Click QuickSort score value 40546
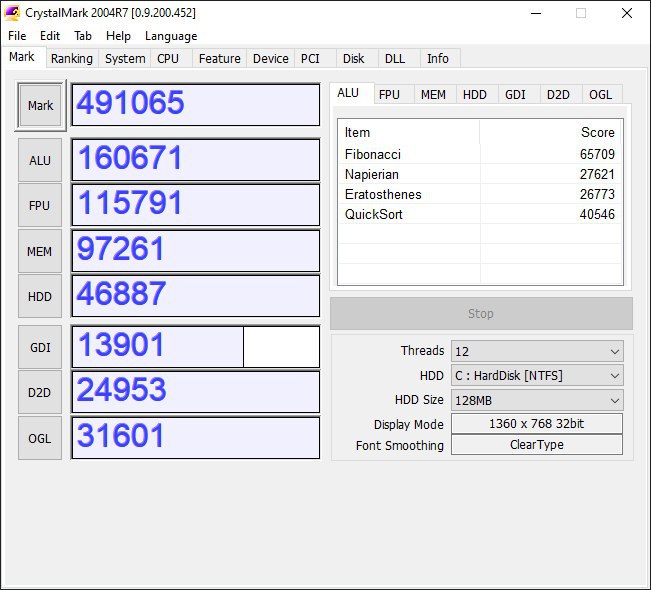 [597, 214]
